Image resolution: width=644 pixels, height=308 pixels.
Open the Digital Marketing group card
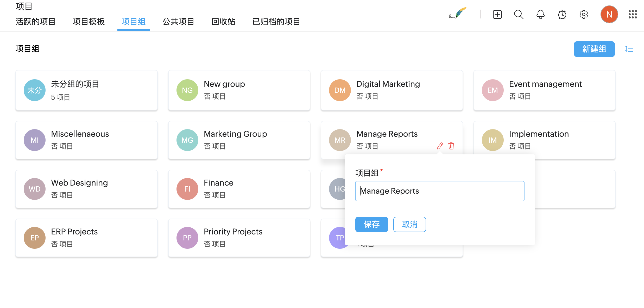pyautogui.click(x=392, y=90)
